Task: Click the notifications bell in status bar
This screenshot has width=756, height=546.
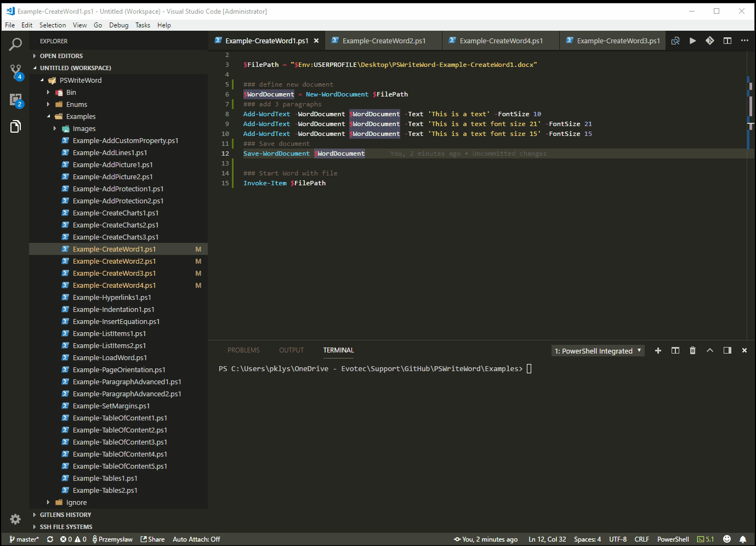Action: pyautogui.click(x=743, y=539)
